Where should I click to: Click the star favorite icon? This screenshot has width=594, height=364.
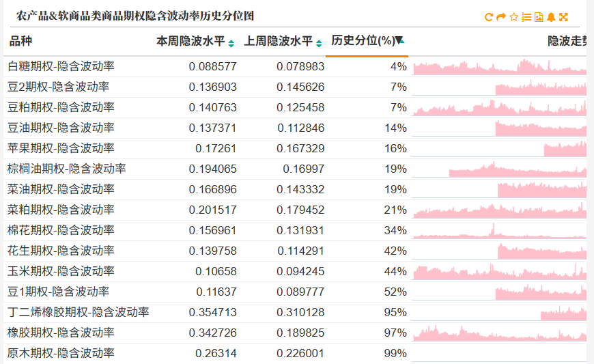pos(513,17)
